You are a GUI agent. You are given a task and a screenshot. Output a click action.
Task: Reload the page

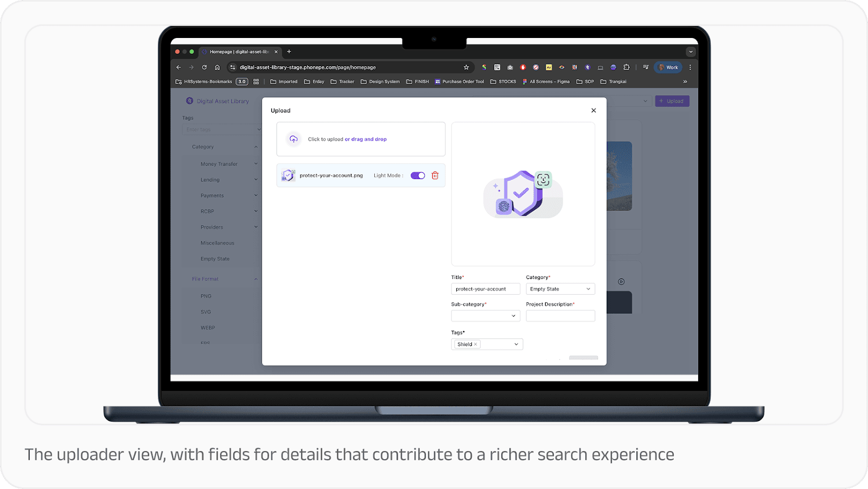(x=205, y=67)
